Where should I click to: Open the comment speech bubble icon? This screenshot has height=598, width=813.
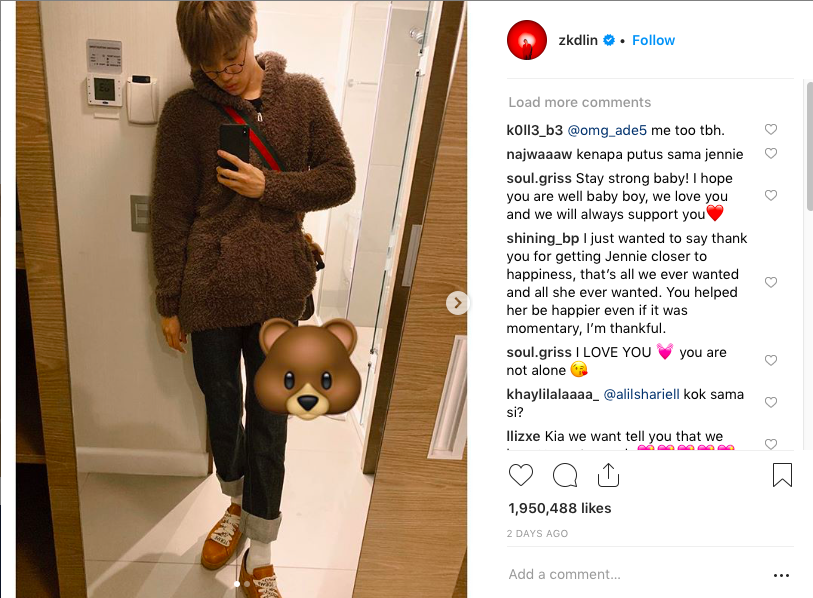tap(565, 475)
